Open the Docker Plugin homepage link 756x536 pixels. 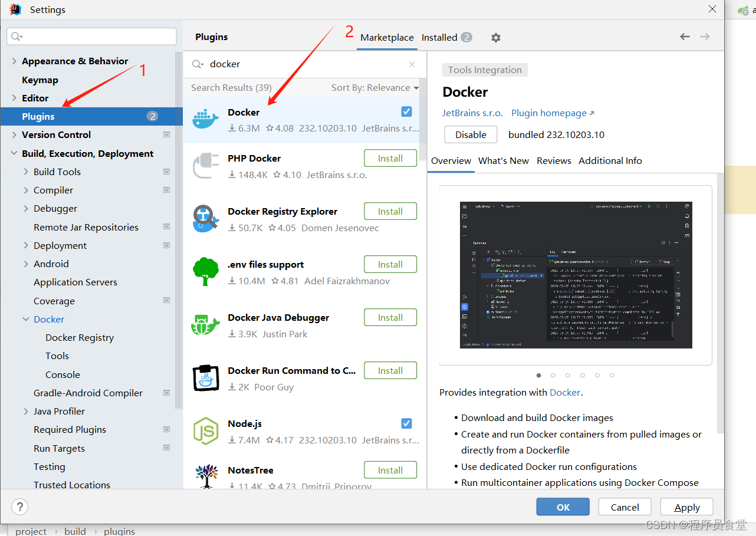tap(548, 113)
